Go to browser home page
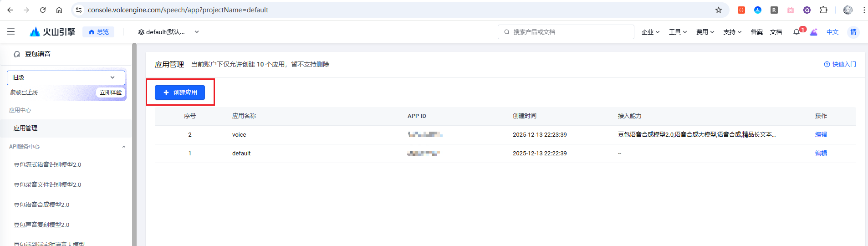This screenshot has width=868, height=246. click(x=59, y=10)
